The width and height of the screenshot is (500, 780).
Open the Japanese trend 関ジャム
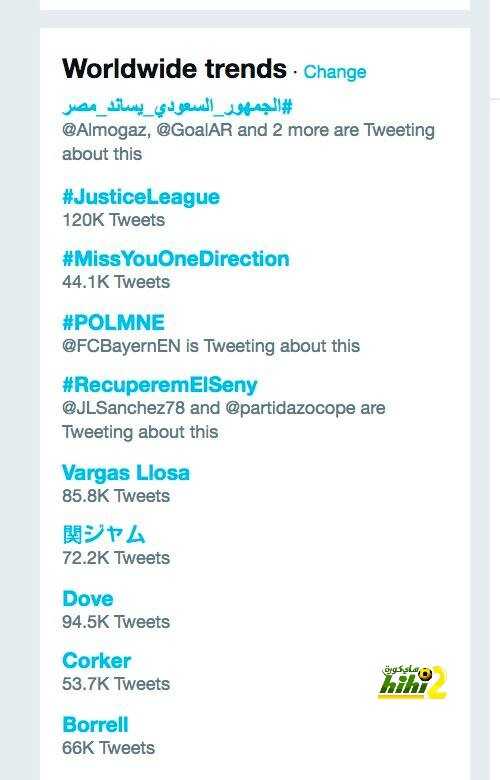click(x=104, y=534)
